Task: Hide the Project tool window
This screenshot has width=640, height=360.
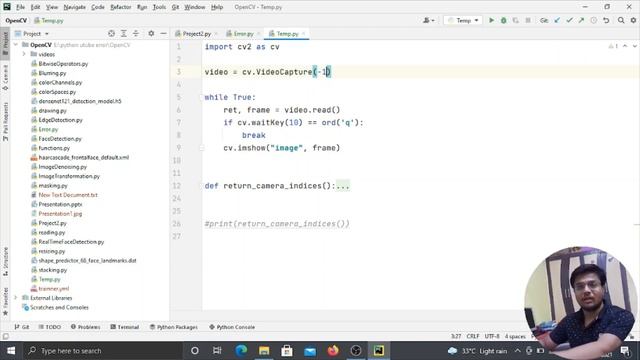Action: [163, 33]
